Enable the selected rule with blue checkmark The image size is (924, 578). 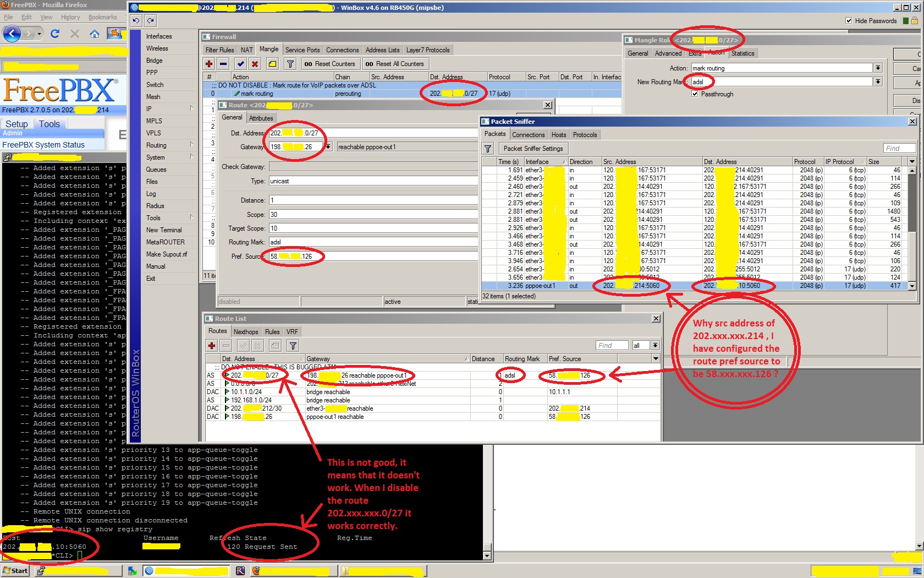(240, 64)
